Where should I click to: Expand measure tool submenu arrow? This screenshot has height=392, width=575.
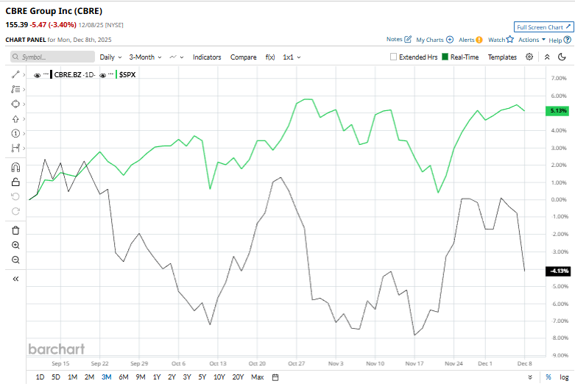tap(24, 148)
